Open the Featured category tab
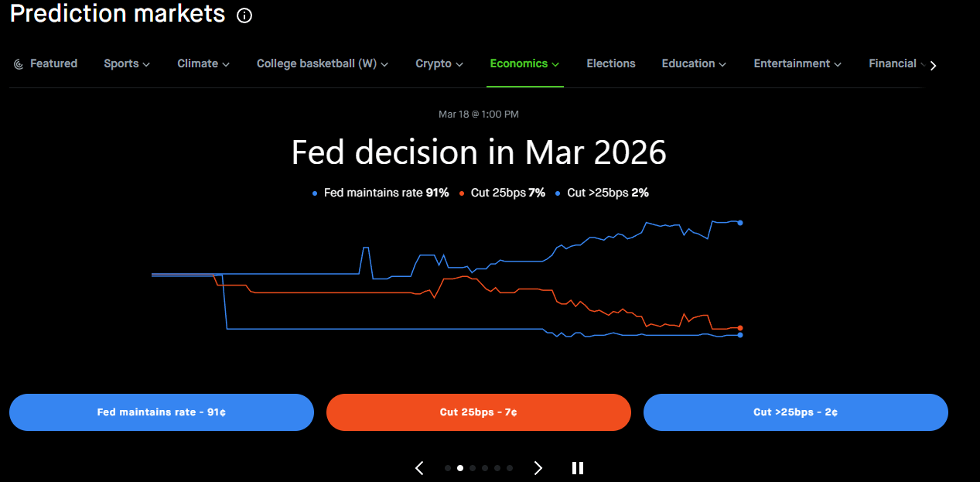 click(x=46, y=63)
